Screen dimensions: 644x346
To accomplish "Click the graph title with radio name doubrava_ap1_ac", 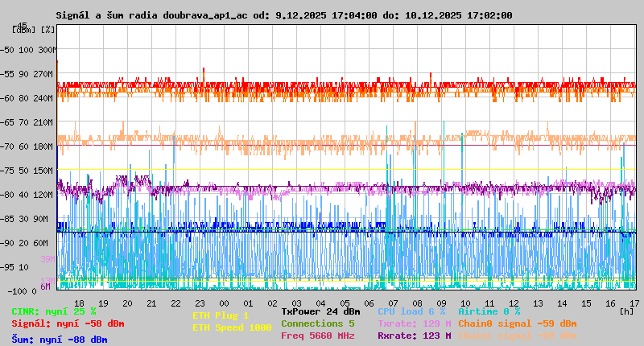I will (x=283, y=15).
